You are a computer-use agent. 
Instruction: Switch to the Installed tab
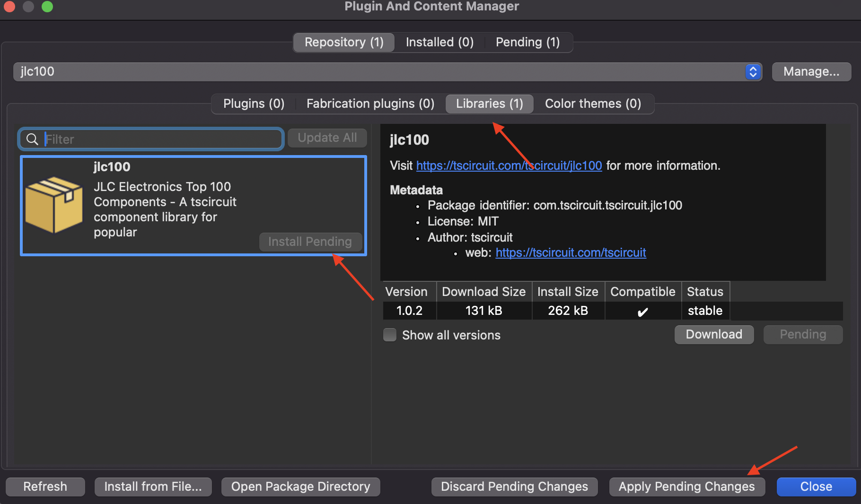pyautogui.click(x=439, y=42)
